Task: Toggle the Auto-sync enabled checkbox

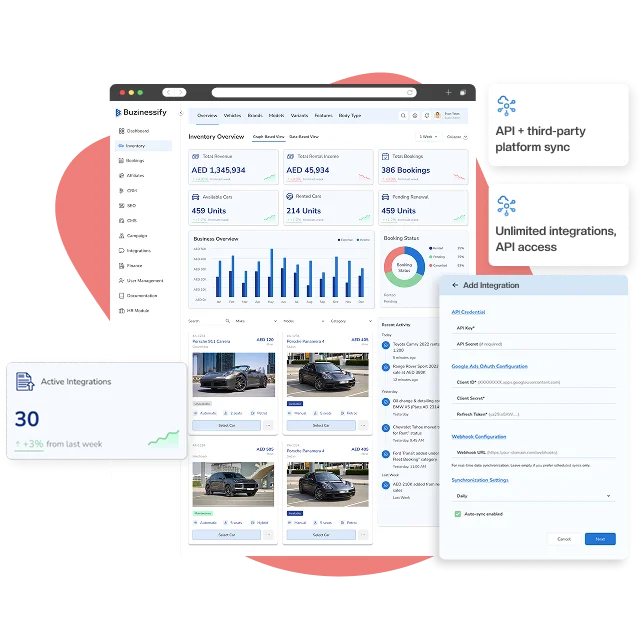Action: coord(458,513)
